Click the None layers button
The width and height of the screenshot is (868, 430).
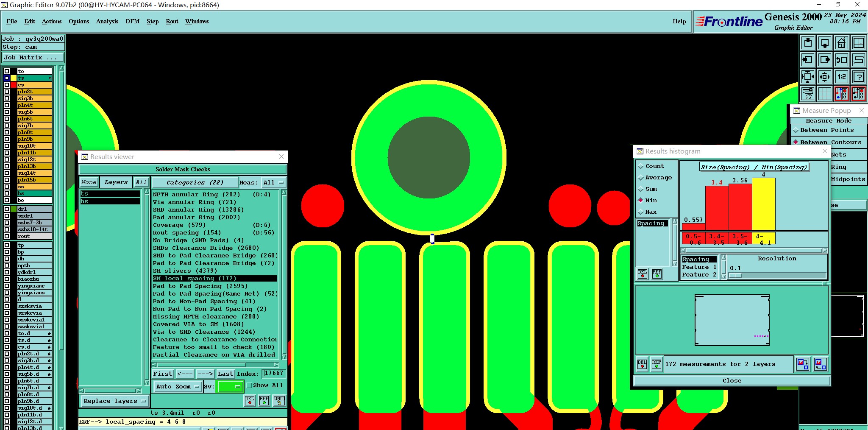point(89,182)
